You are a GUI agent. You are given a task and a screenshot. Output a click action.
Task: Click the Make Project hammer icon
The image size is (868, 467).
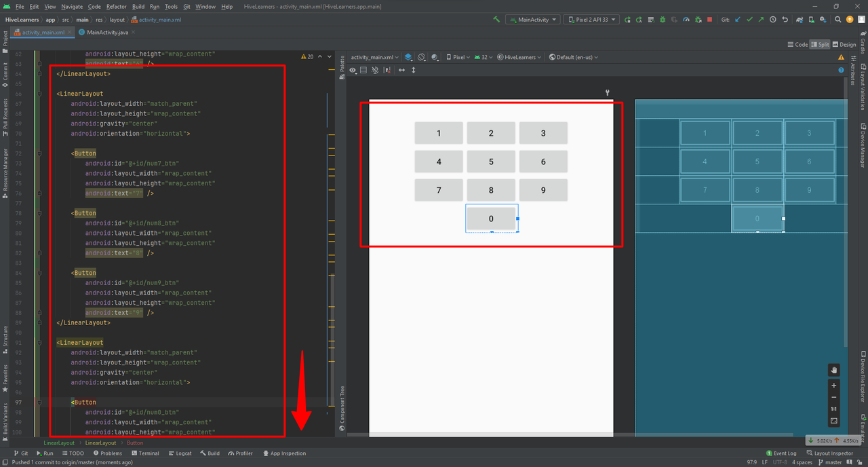(x=497, y=20)
